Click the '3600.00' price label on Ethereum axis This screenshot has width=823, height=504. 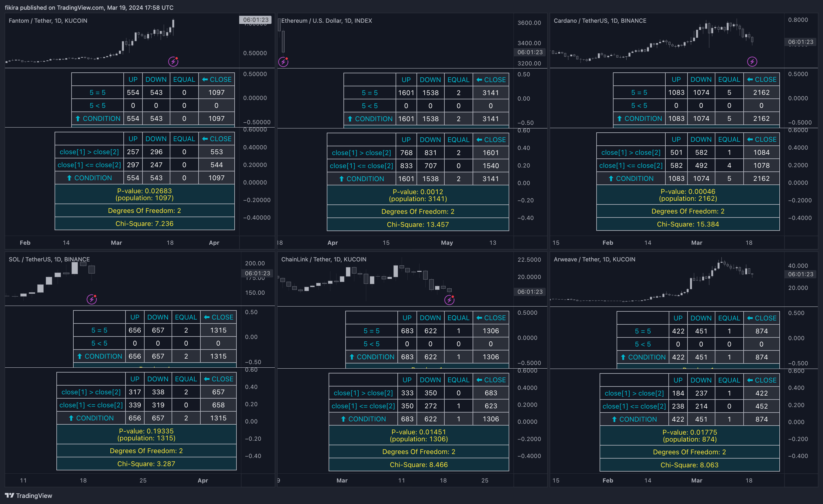529,23
